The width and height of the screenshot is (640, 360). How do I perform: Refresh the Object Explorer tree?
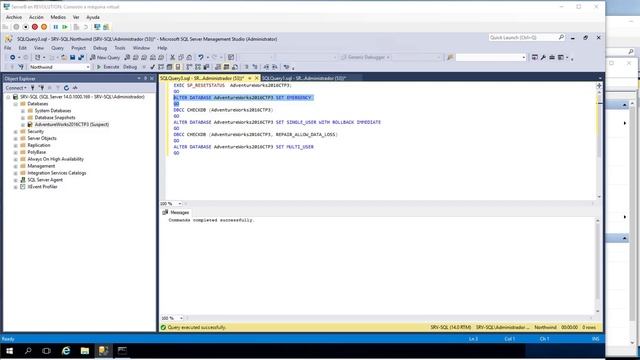coord(66,88)
